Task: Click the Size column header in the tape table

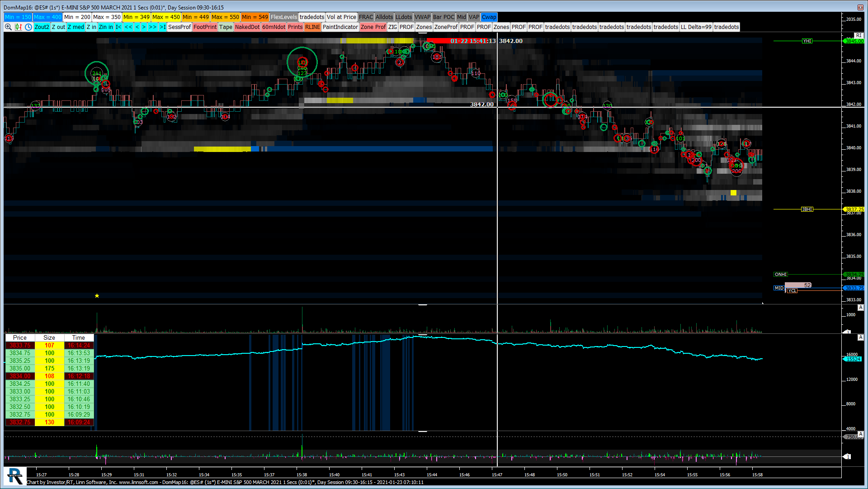Action: 49,338
